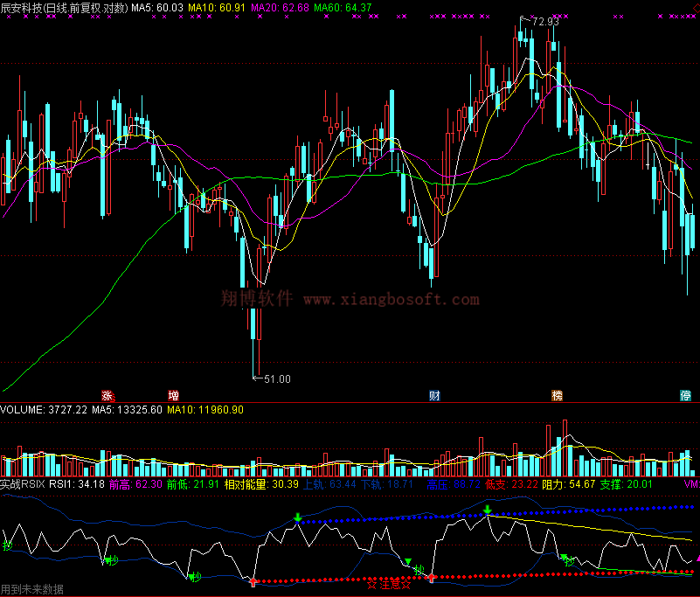Click the 实战RSIX indicator name
The image size is (700, 597).
tap(23, 483)
